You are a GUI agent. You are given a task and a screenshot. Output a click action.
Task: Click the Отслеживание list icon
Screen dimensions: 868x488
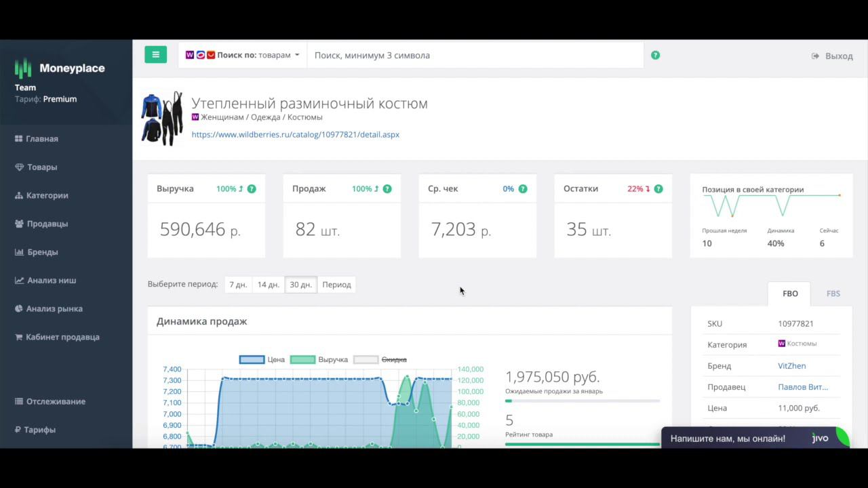tap(19, 401)
